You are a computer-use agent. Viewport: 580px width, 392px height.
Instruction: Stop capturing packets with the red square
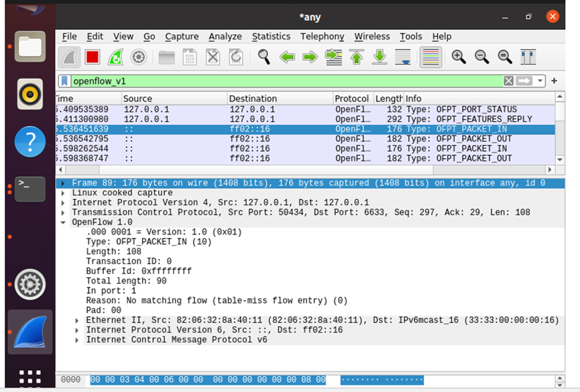(x=93, y=58)
